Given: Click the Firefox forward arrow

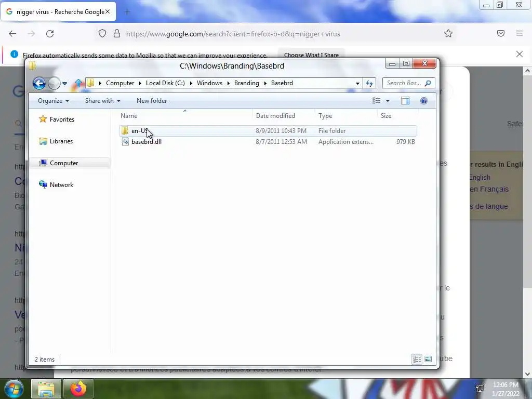Looking at the screenshot, I should click(31, 34).
